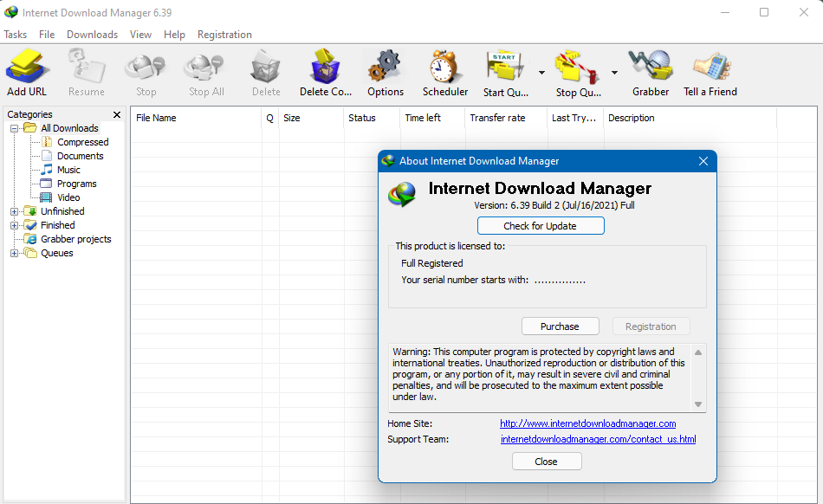Click the version 6.39 Build 2 text

tap(554, 205)
